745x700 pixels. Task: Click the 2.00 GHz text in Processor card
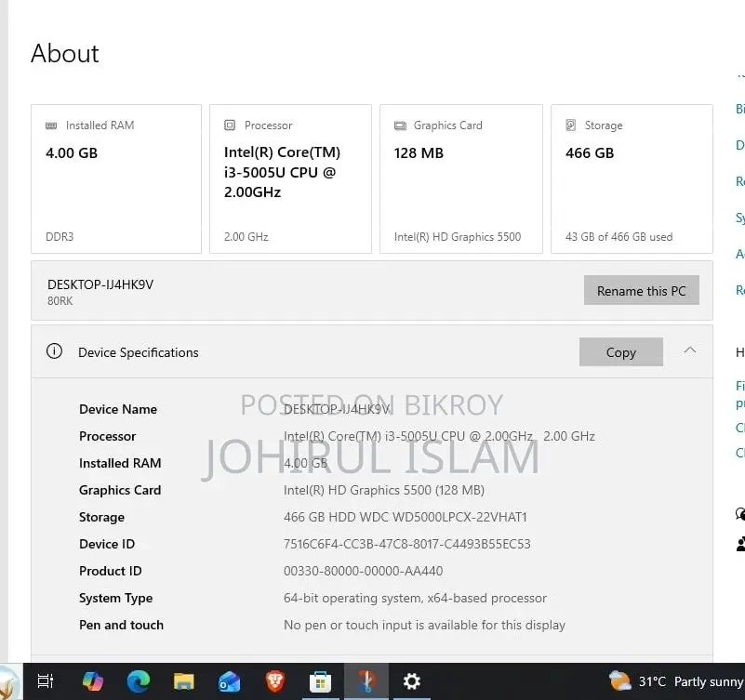coord(246,236)
